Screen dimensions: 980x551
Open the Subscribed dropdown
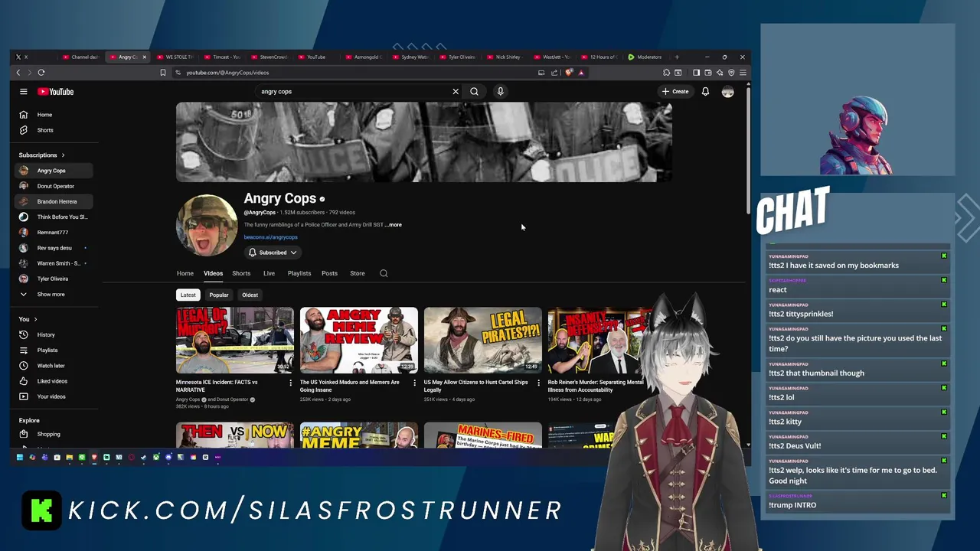273,253
